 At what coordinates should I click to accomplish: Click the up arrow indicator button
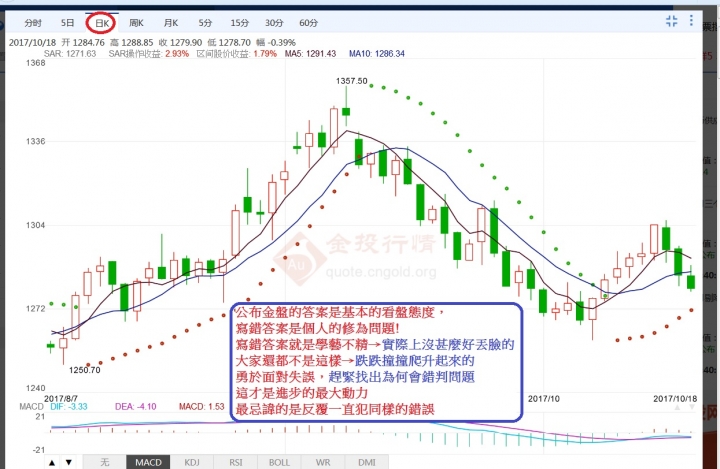tap(52, 463)
